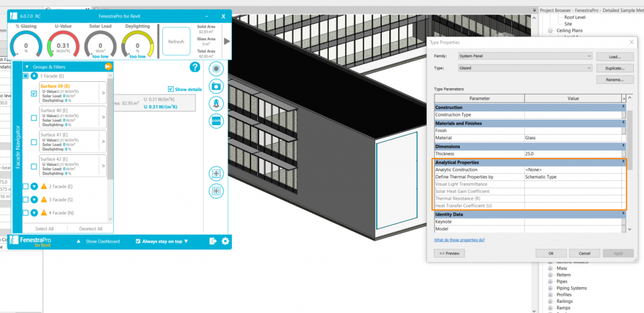Toggle Always stay on top checkbox

pyautogui.click(x=138, y=241)
